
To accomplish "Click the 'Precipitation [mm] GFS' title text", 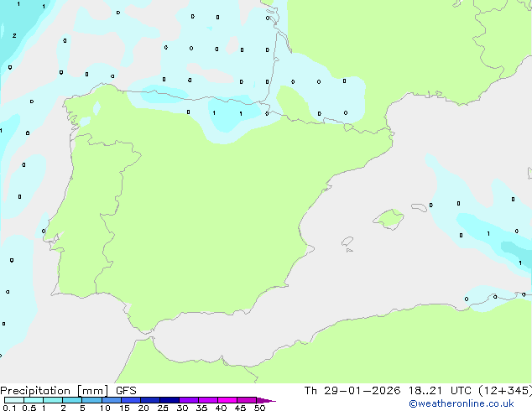I will (68, 391).
